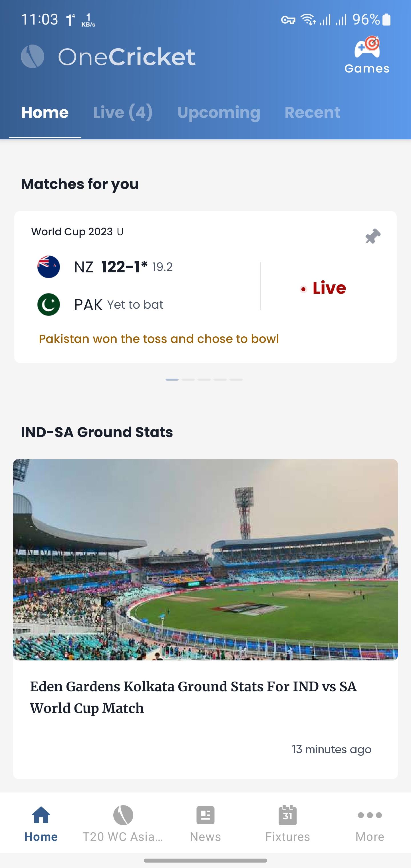This screenshot has width=411, height=868.
Task: Switch to the Live (4) tab
Action: (x=123, y=112)
